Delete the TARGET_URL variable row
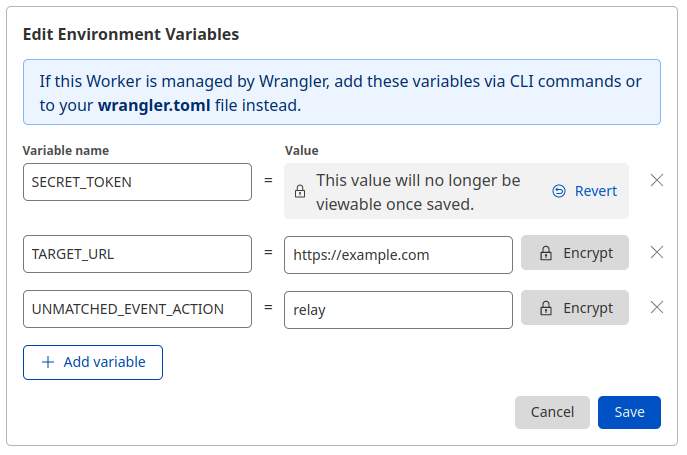The height and width of the screenshot is (455, 687). [657, 253]
